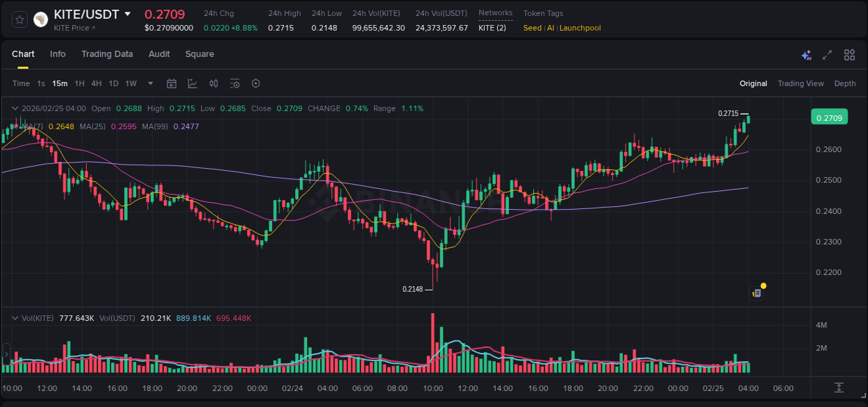Expand chart to fullscreen with diagonal arrows
The width and height of the screenshot is (868, 407).
pyautogui.click(x=827, y=54)
